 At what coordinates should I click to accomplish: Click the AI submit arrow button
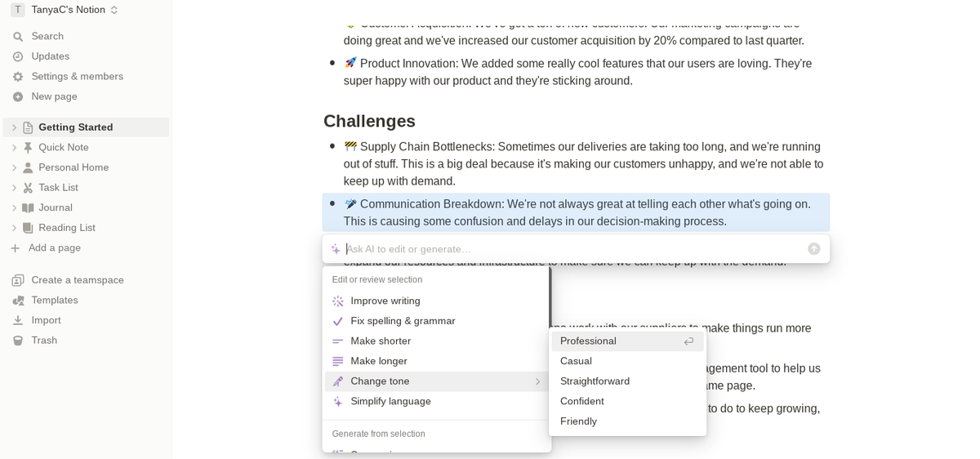tap(813, 249)
